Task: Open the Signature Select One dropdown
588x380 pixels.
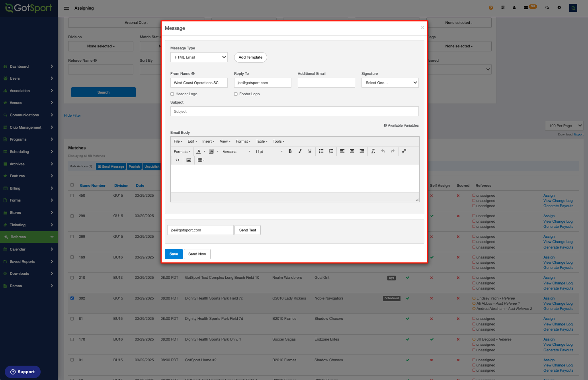Action: (x=390, y=82)
